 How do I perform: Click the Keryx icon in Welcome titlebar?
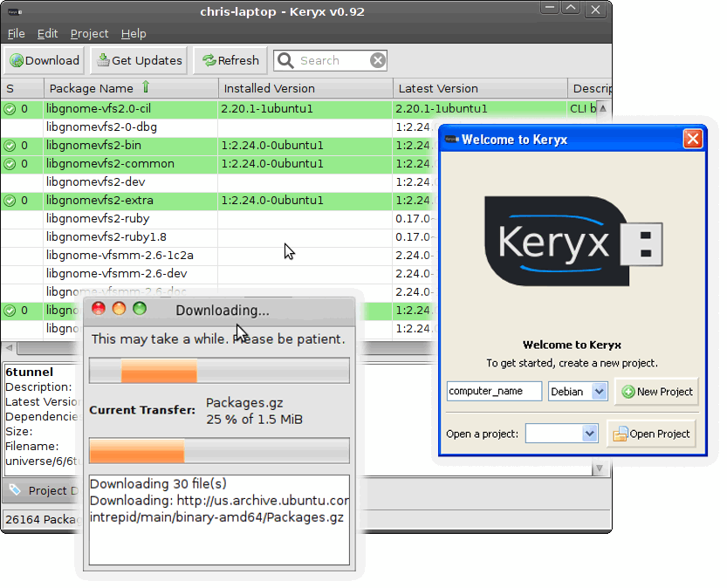coord(451,139)
